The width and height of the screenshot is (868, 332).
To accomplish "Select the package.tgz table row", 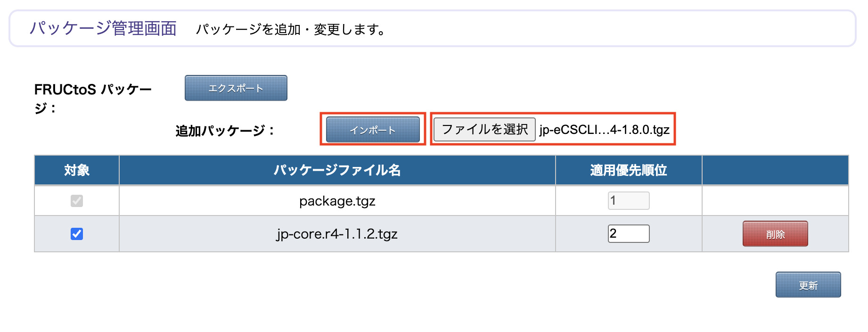I will point(337,201).
